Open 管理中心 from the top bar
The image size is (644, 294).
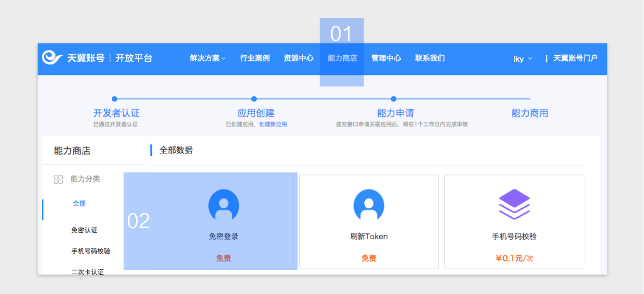pos(386,58)
